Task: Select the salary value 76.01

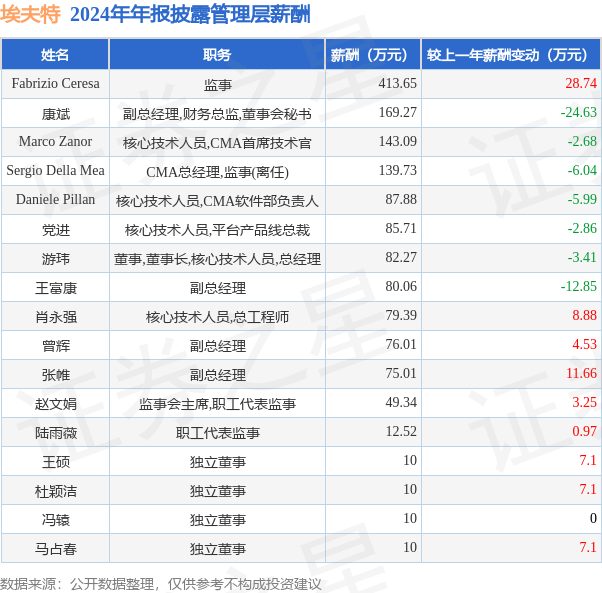Action: coord(401,344)
